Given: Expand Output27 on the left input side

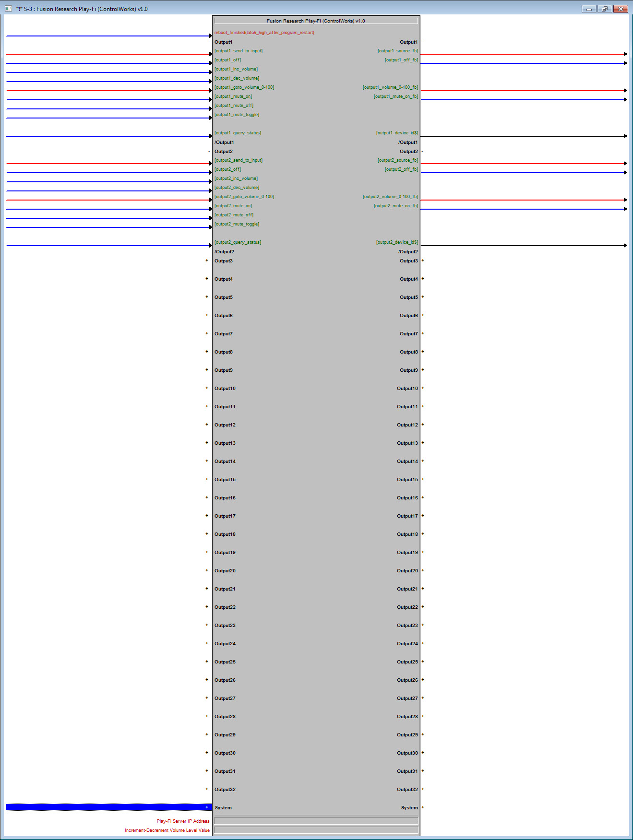Looking at the screenshot, I should pyautogui.click(x=207, y=698).
